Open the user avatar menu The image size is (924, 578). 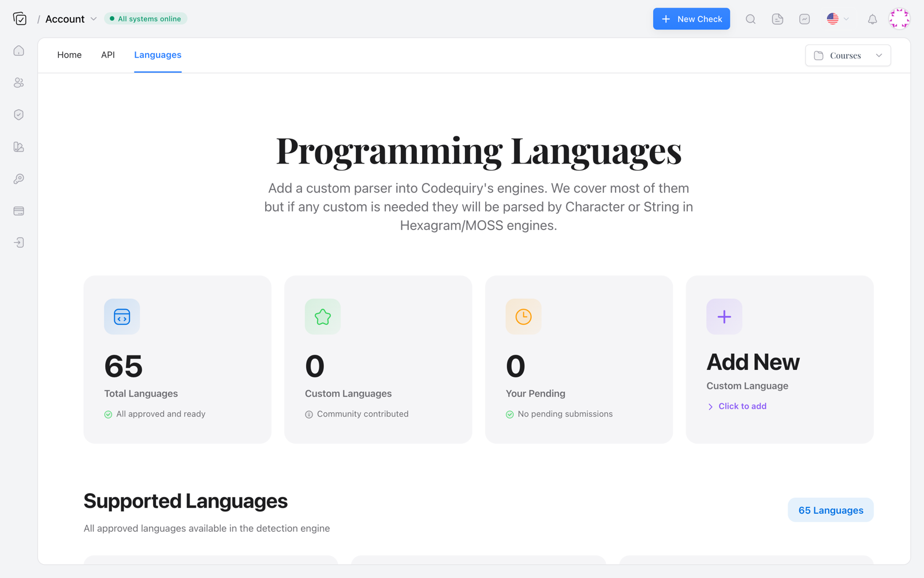click(x=899, y=19)
